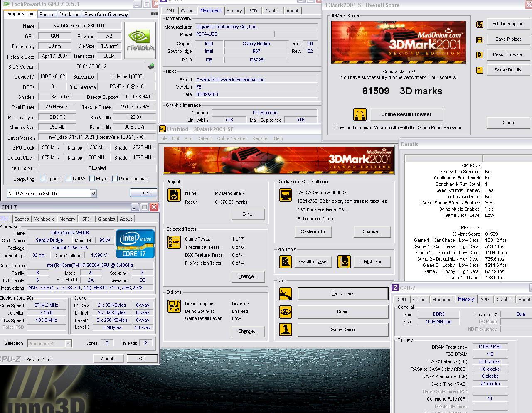Click the Demo eye icon
The height and width of the screenshot is (413, 532).
point(286,312)
